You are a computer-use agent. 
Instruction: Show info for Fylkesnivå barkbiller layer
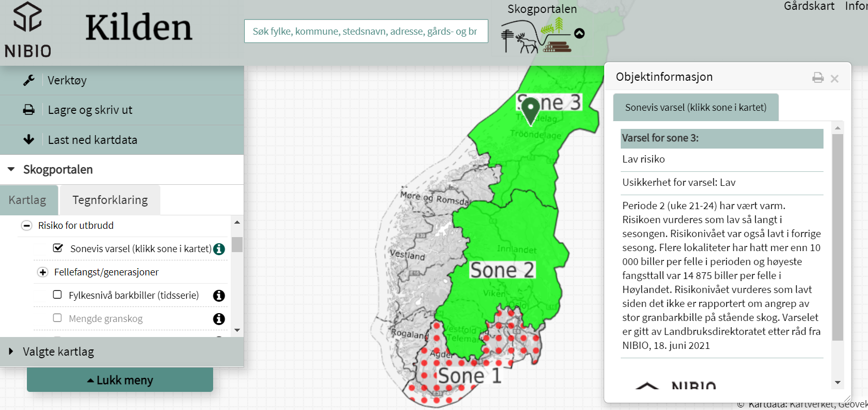pos(219,296)
